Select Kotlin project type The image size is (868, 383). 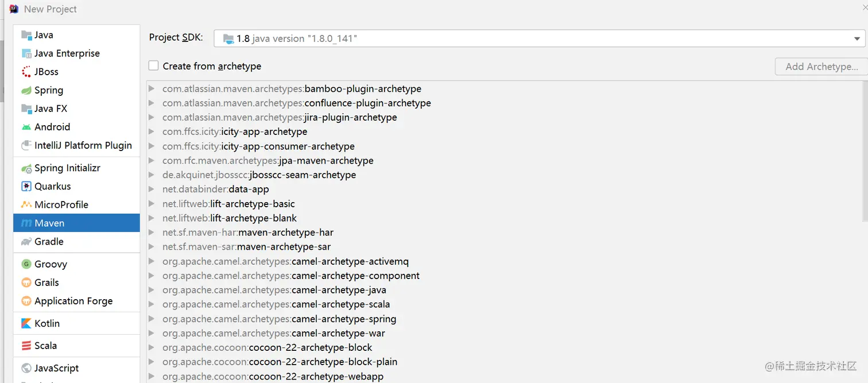(x=76, y=323)
